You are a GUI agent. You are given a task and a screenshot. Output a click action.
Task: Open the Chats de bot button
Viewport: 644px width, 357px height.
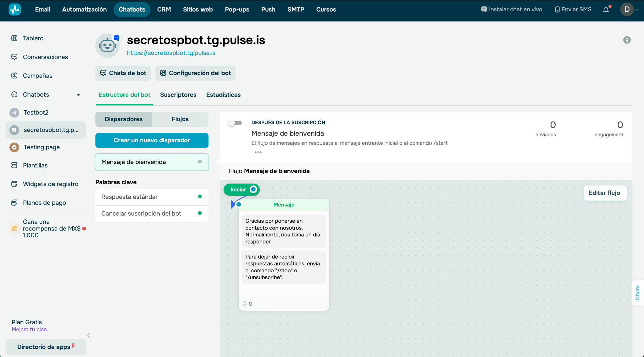point(123,73)
